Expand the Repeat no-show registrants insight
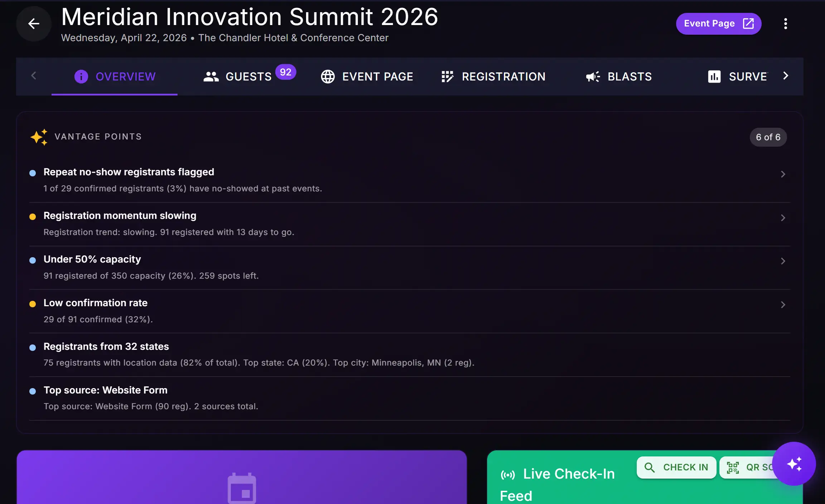Image resolution: width=825 pixels, height=504 pixels. click(783, 174)
